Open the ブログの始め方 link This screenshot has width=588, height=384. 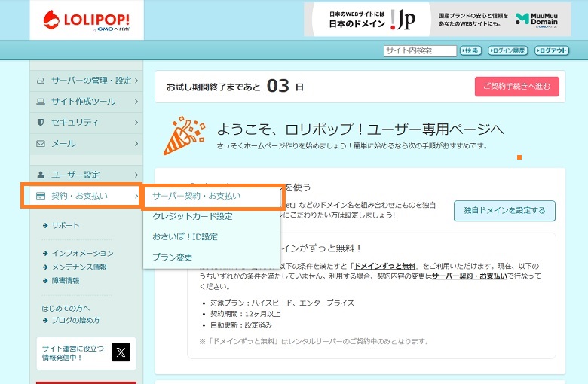pos(75,320)
